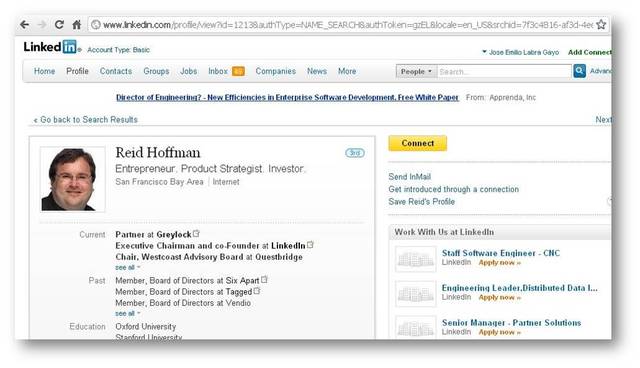Expand 'see all' under Current positions
The width and height of the screenshot is (640, 368).
(x=127, y=268)
